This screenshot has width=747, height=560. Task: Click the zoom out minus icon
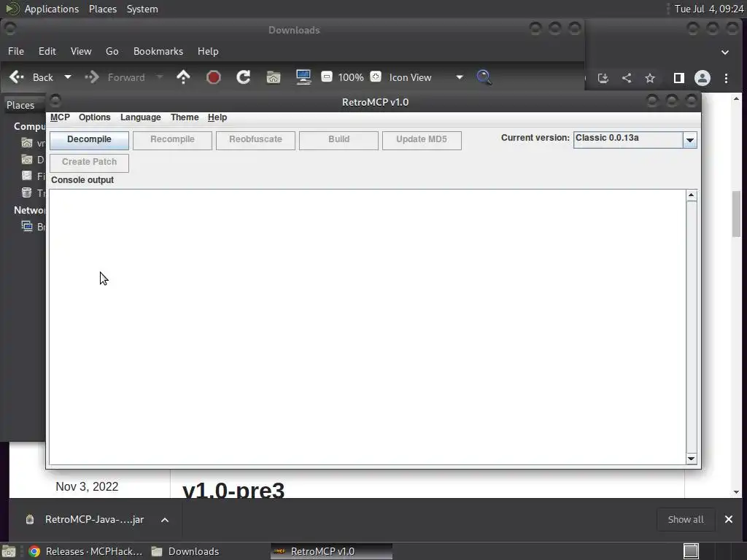[x=326, y=77]
